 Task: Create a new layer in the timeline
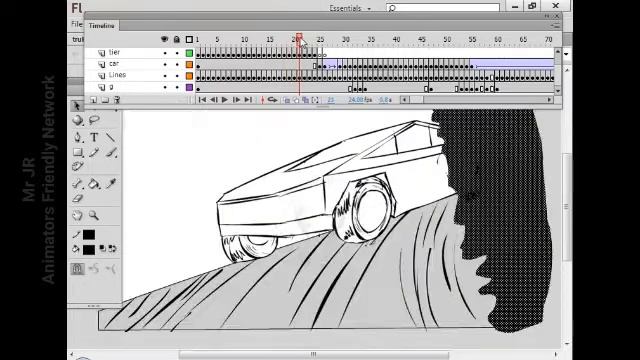tap(93, 100)
